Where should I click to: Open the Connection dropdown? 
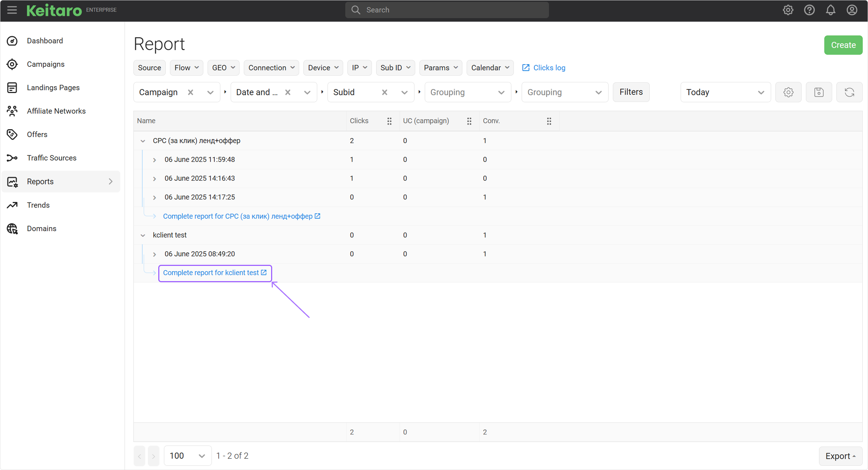point(271,68)
